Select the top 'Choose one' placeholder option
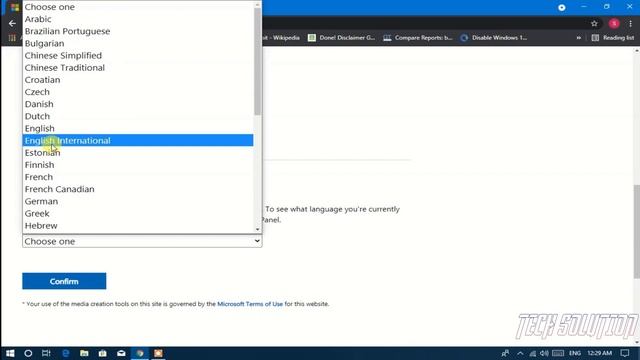This screenshot has height=360, width=640. (138, 7)
